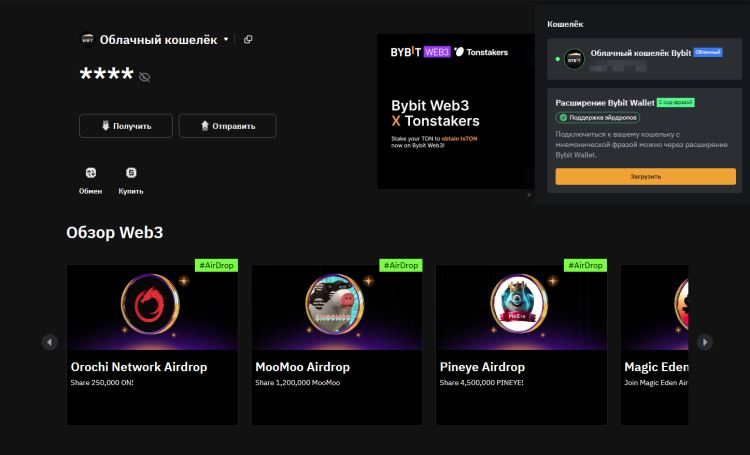
Task: Show next Web3 cards with right arrow
Action: pyautogui.click(x=705, y=342)
